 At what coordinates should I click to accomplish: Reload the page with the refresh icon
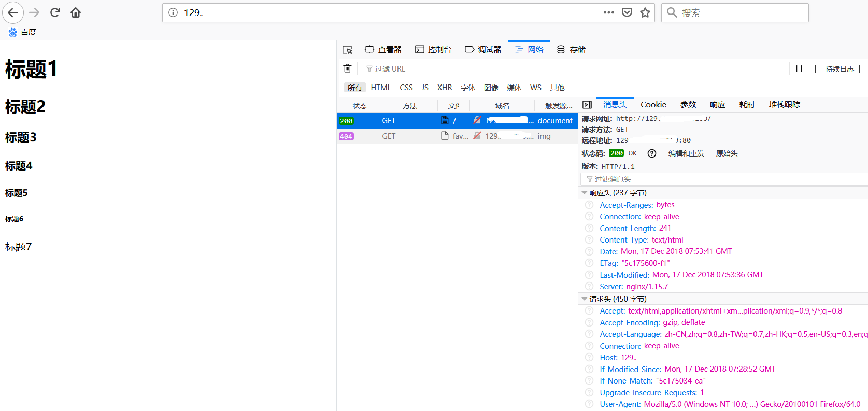pyautogui.click(x=55, y=12)
